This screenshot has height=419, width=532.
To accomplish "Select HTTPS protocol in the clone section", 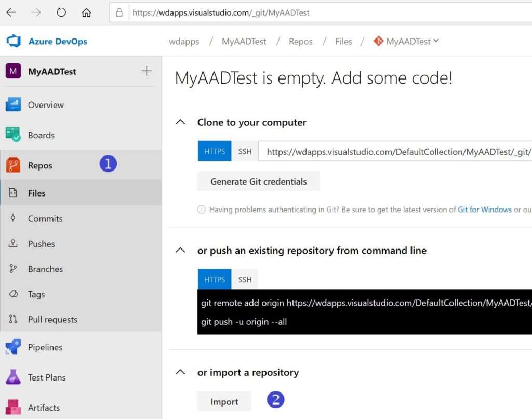I will click(214, 151).
